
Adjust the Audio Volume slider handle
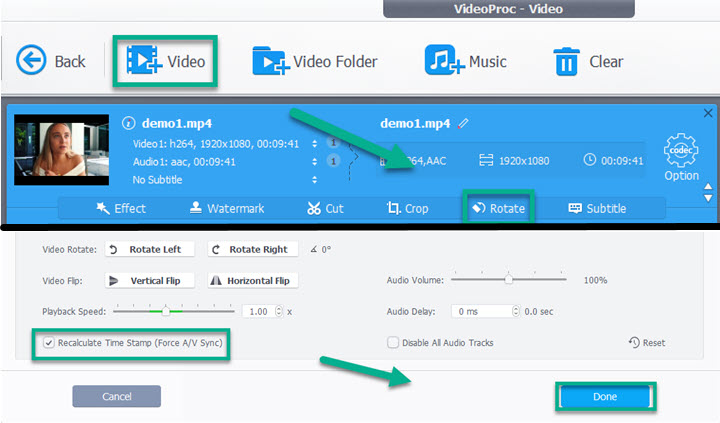508,279
